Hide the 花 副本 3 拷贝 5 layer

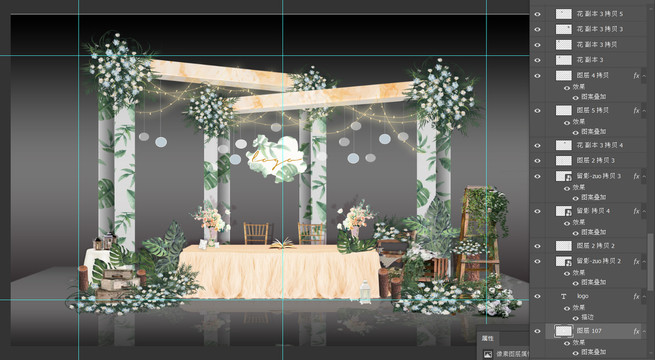pos(538,14)
